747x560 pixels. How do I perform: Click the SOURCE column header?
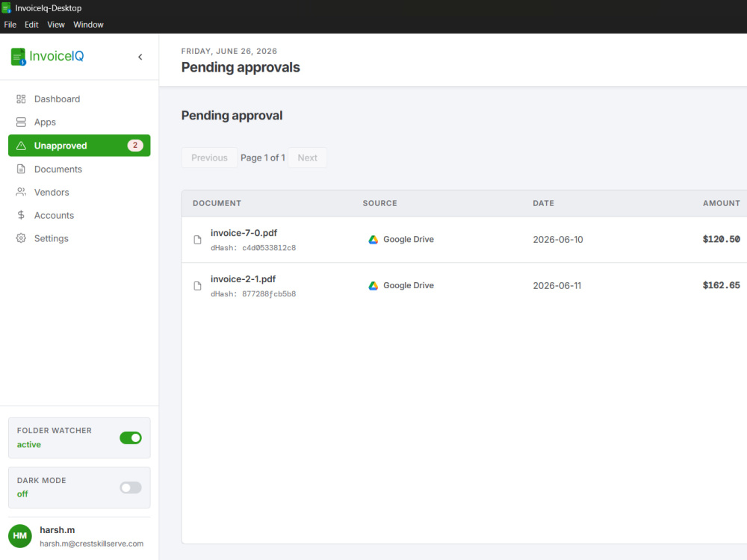(379, 203)
